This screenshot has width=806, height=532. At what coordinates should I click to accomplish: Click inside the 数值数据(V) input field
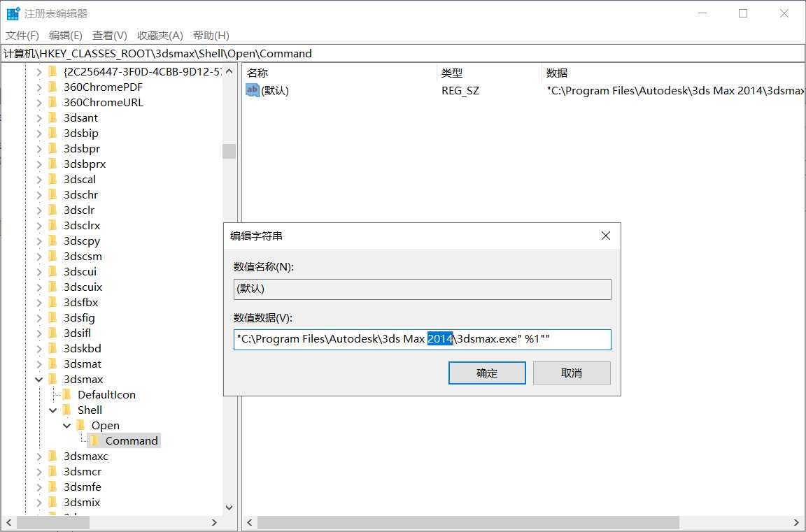pos(422,340)
